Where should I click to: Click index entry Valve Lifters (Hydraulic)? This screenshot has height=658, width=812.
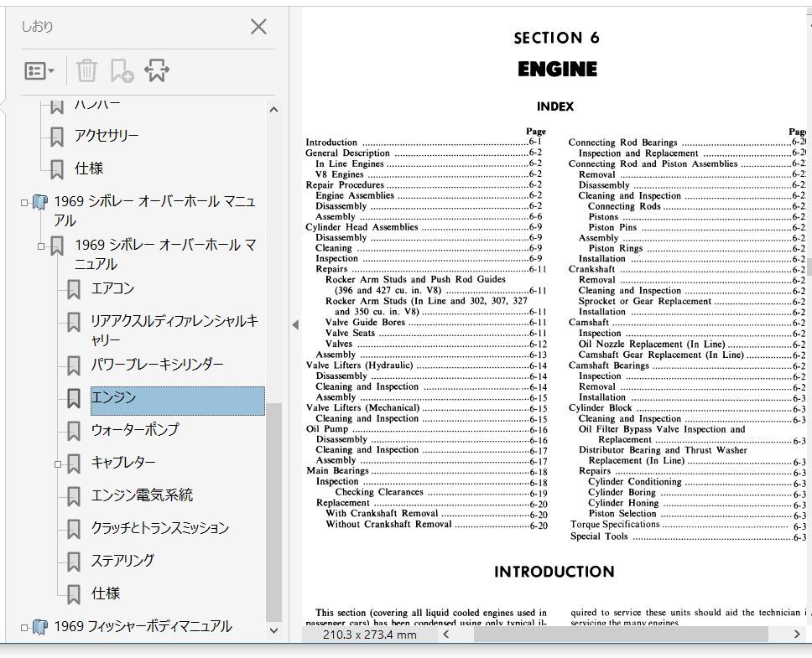(359, 365)
